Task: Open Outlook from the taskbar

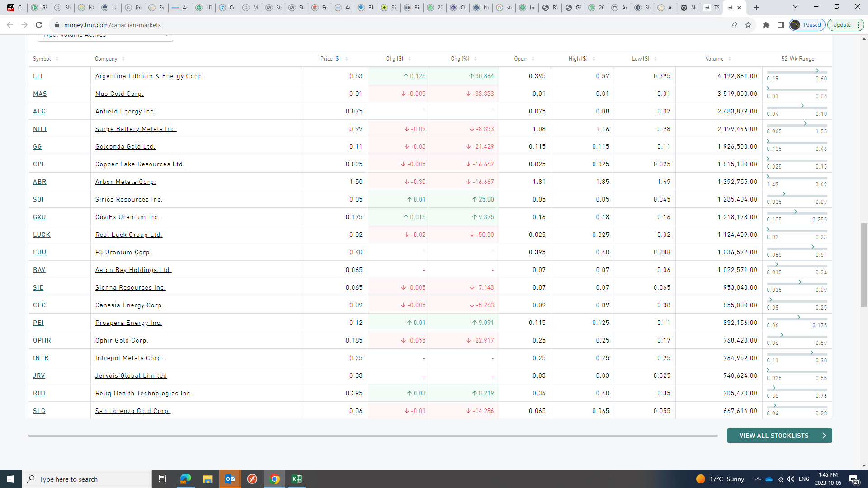Action: tap(230, 479)
